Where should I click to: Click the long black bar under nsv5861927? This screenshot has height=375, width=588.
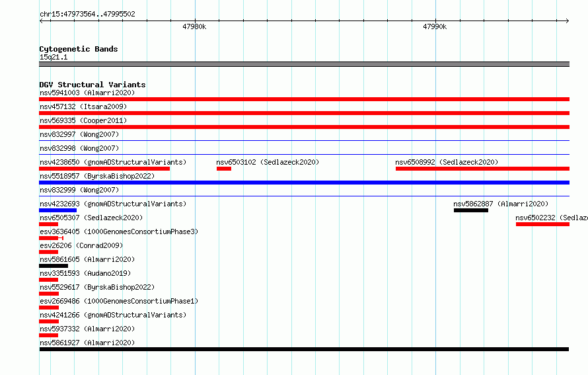point(304,349)
